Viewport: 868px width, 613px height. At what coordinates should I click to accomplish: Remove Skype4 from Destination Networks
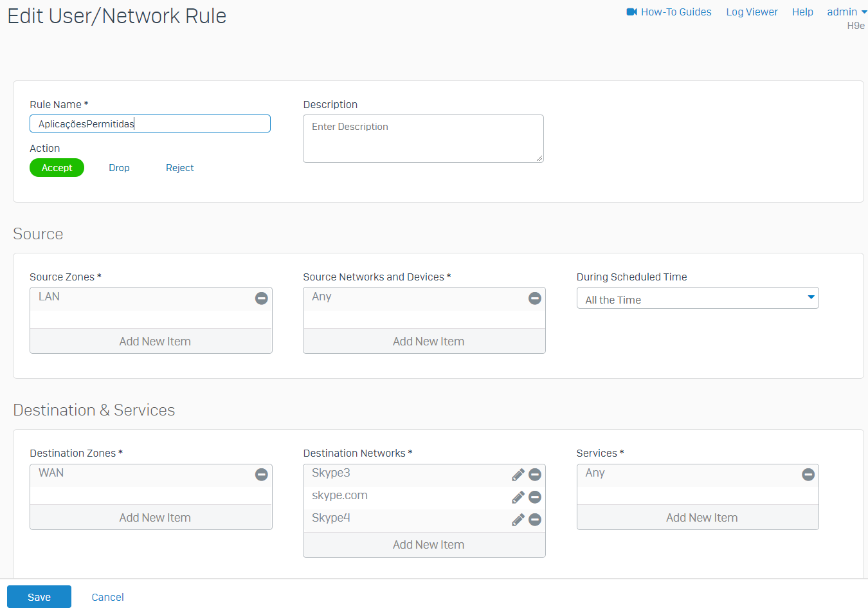click(x=534, y=520)
